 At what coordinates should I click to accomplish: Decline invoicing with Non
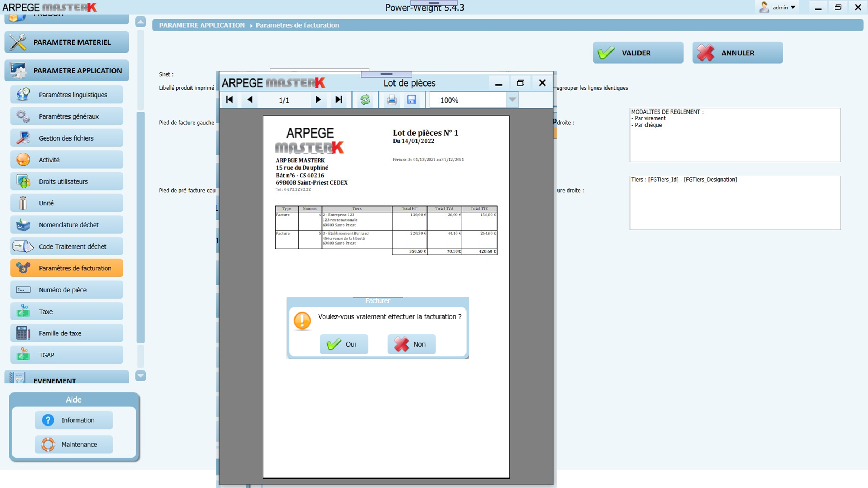pos(411,344)
